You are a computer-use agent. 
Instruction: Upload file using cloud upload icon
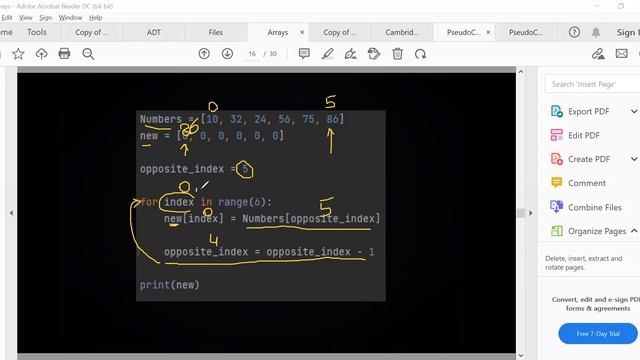[x=41, y=54]
